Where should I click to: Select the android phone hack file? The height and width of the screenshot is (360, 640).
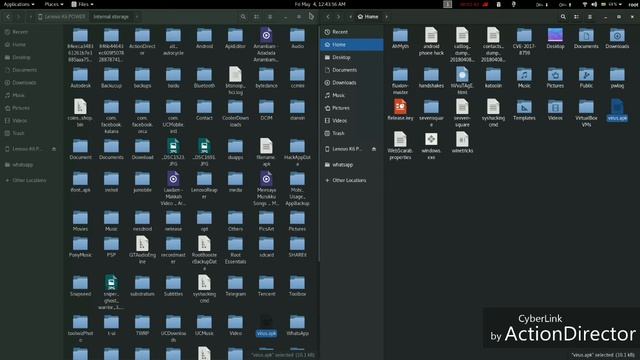pyautogui.click(x=431, y=42)
